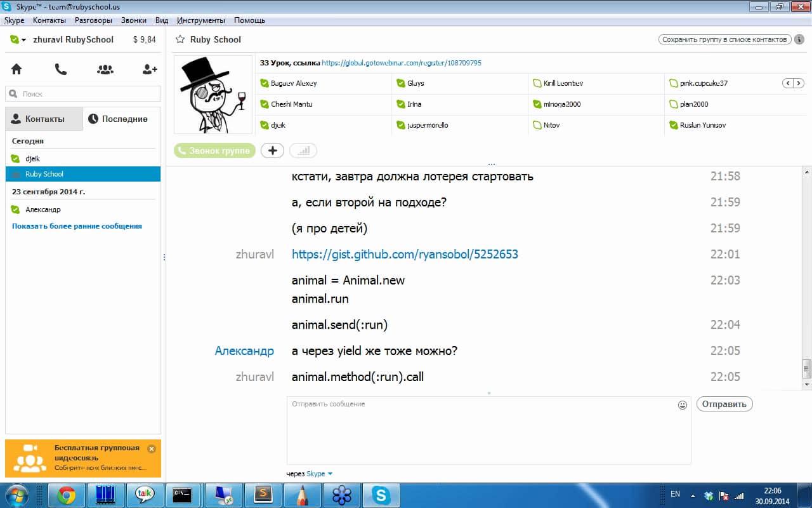This screenshot has height=508, width=812.
Task: Open the Google Talk taskbar icon
Action: click(145, 495)
